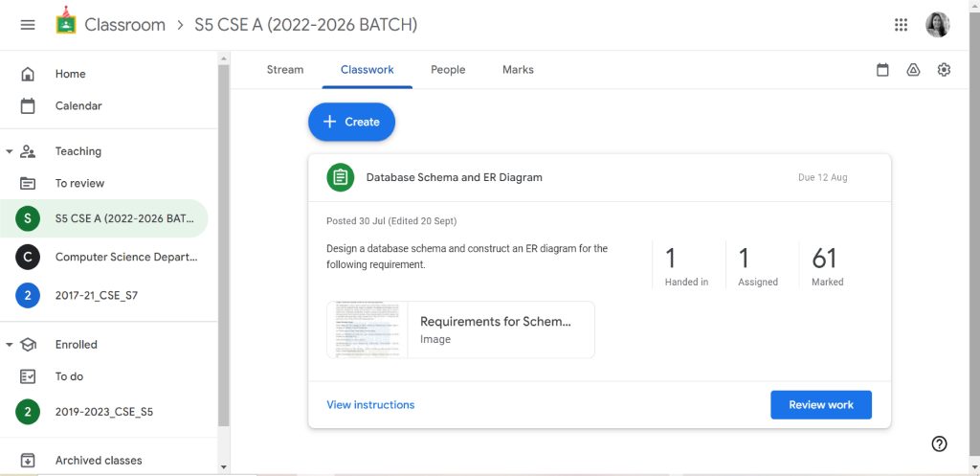Viewport: 980px width, 476px height.
Task: Switch to the Stream tab
Action: [285, 70]
